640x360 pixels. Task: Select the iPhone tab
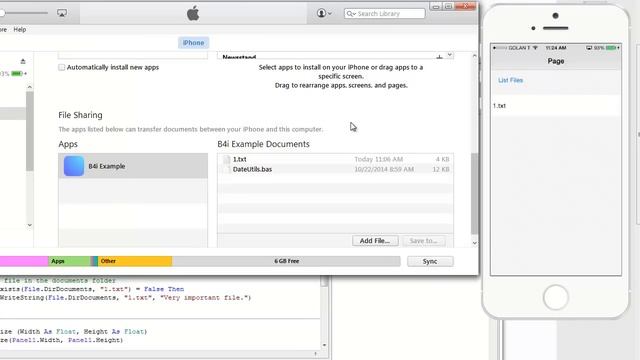(193, 42)
